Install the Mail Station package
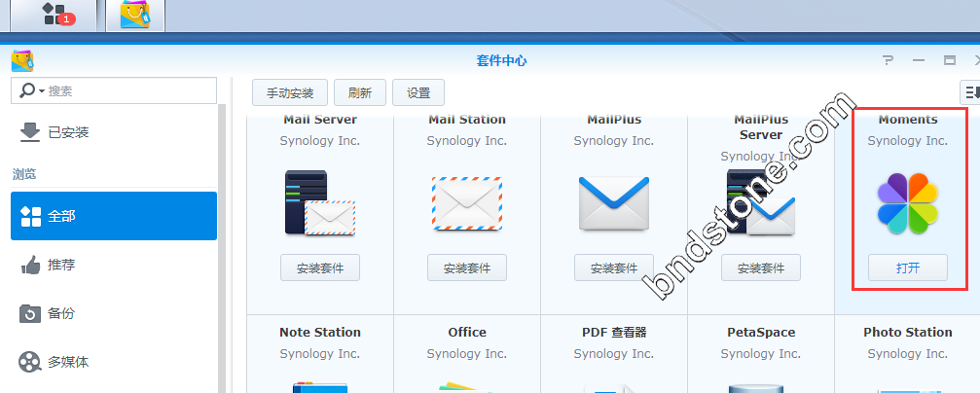The image size is (980, 393). point(467,268)
